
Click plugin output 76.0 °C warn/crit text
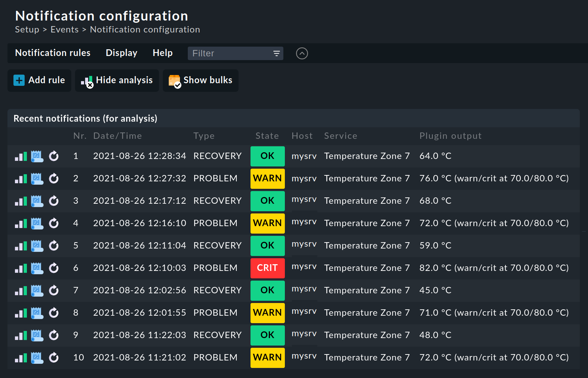494,178
